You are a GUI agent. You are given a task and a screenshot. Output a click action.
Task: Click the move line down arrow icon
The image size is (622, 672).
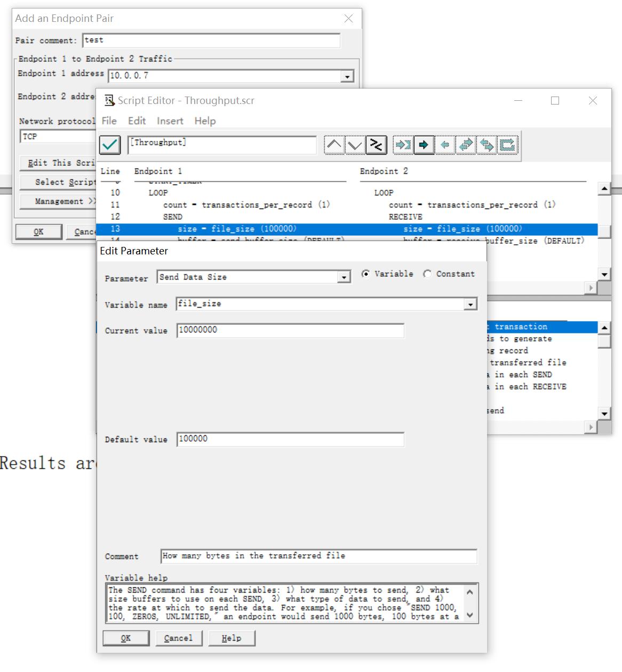coord(355,145)
